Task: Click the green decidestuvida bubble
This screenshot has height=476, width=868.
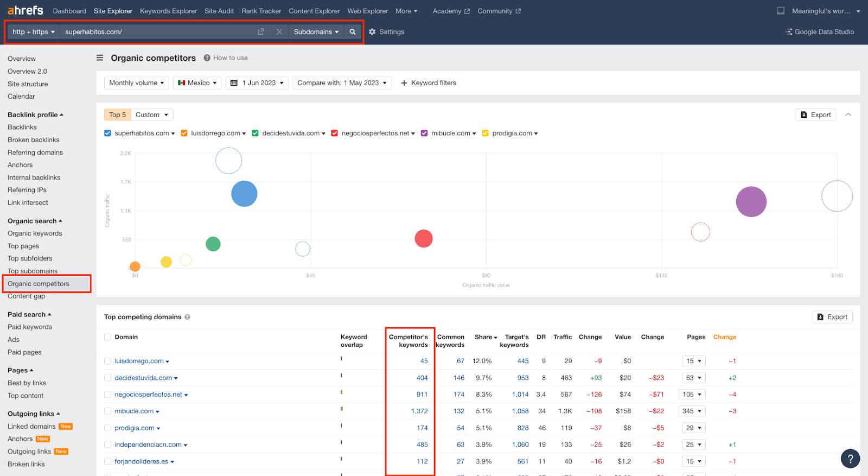Action: (x=213, y=244)
